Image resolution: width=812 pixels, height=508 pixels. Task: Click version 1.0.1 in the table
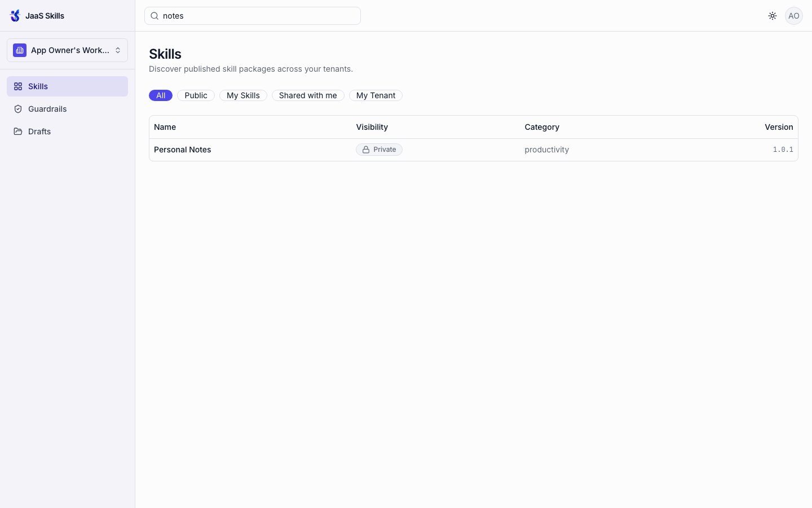783,150
